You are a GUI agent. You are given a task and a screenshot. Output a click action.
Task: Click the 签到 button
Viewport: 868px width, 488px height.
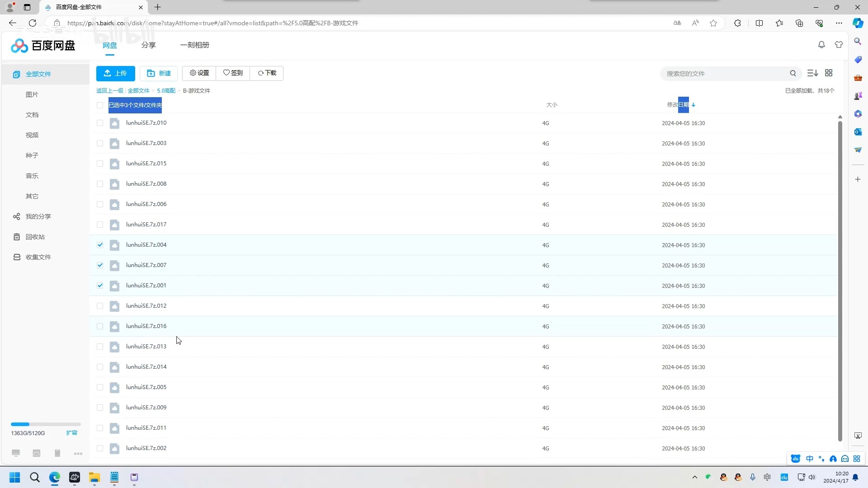click(233, 73)
